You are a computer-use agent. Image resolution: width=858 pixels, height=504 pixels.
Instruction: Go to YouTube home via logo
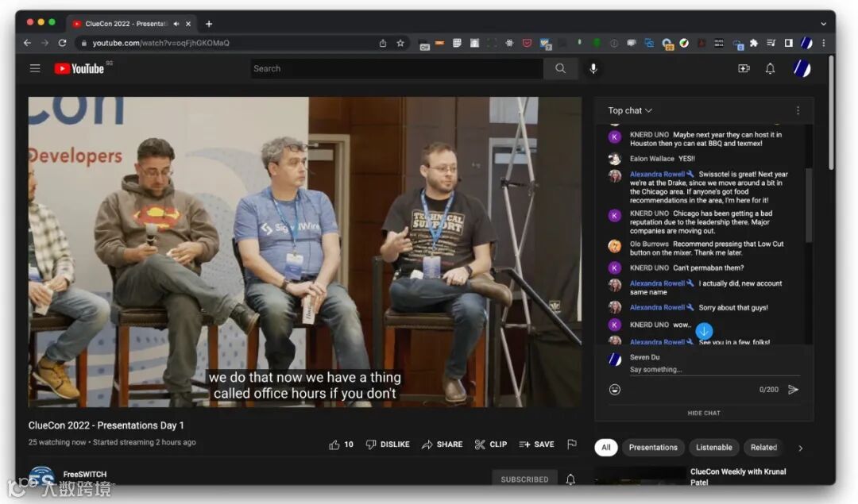pyautogui.click(x=79, y=68)
